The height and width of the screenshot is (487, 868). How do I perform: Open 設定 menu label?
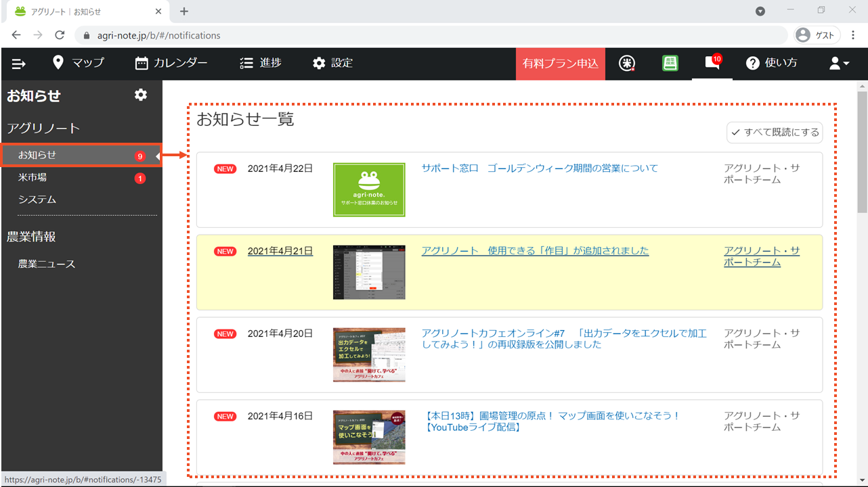pos(342,63)
